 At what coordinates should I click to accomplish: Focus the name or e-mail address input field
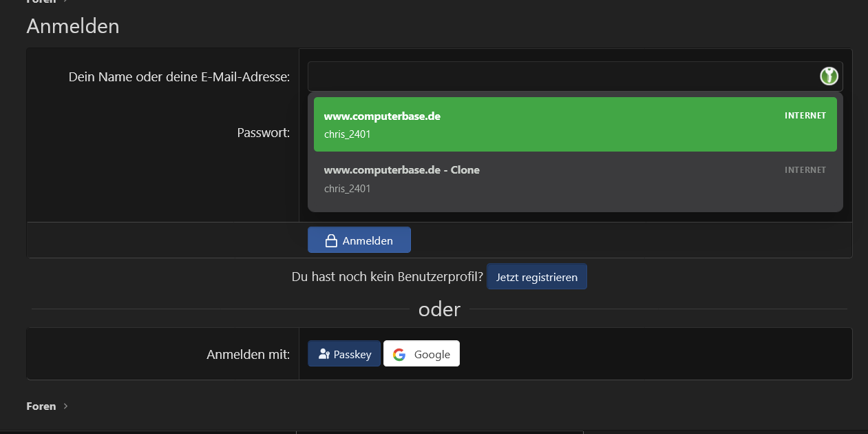pyautogui.click(x=575, y=76)
